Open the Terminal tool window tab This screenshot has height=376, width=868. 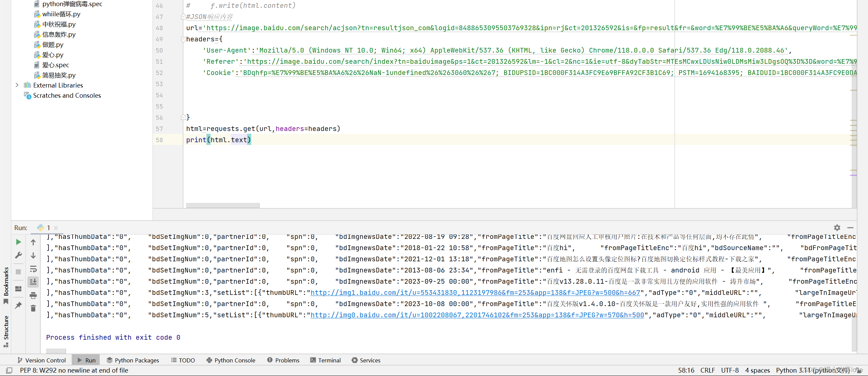(x=325, y=360)
